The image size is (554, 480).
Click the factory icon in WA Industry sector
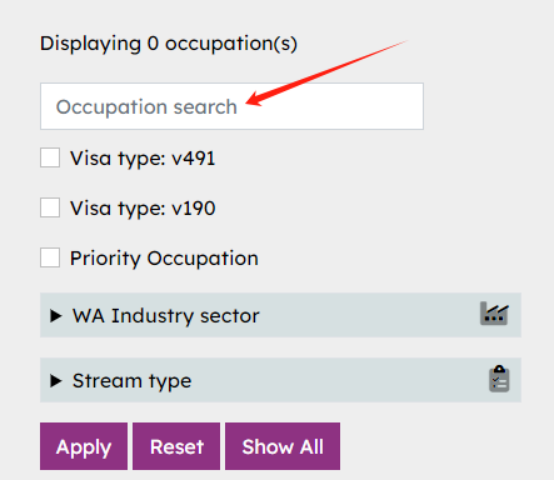tap(494, 314)
